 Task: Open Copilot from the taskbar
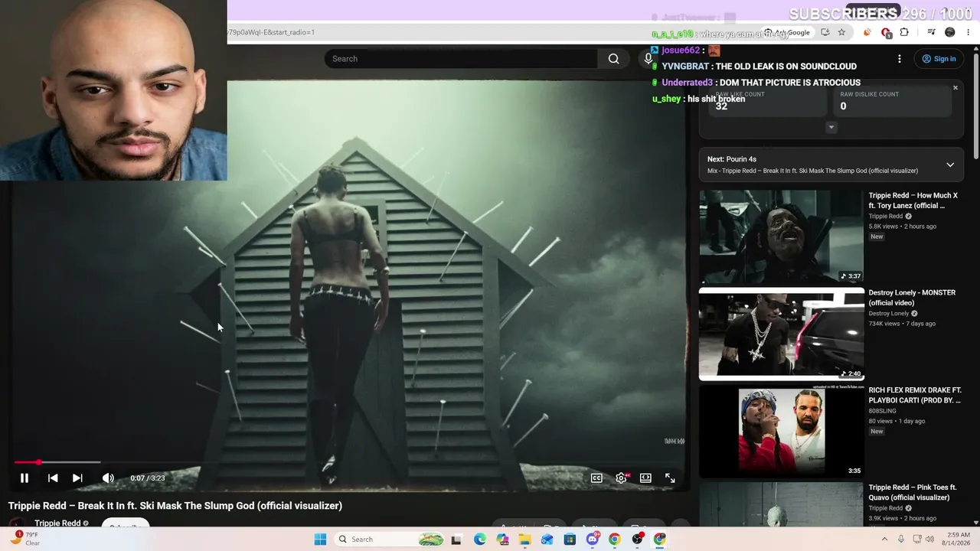pos(502,540)
